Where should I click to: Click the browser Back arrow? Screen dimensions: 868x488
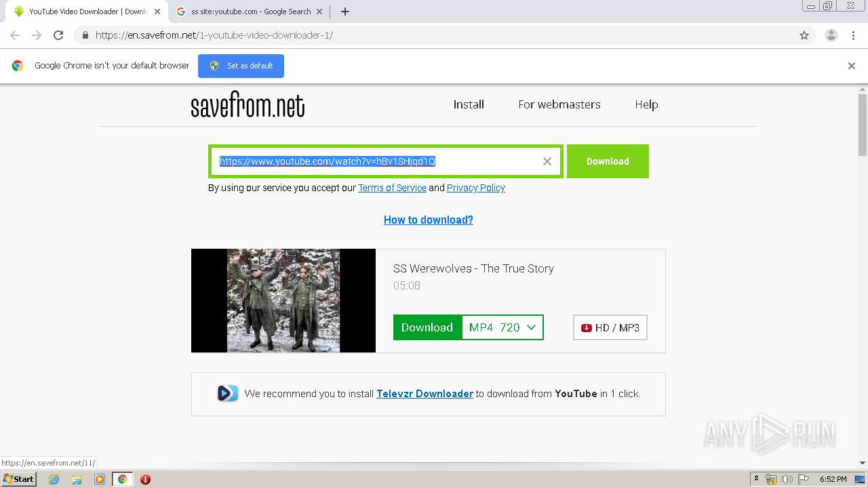click(x=15, y=35)
